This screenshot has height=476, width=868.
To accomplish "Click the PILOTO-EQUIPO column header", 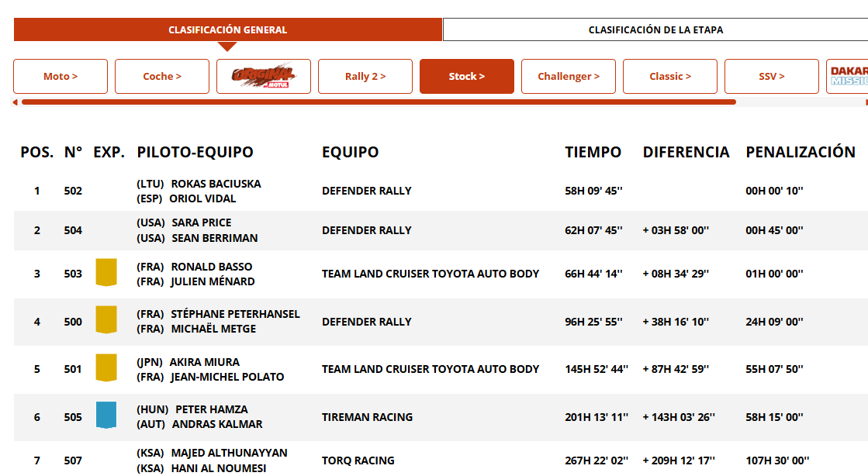I will 195,152.
